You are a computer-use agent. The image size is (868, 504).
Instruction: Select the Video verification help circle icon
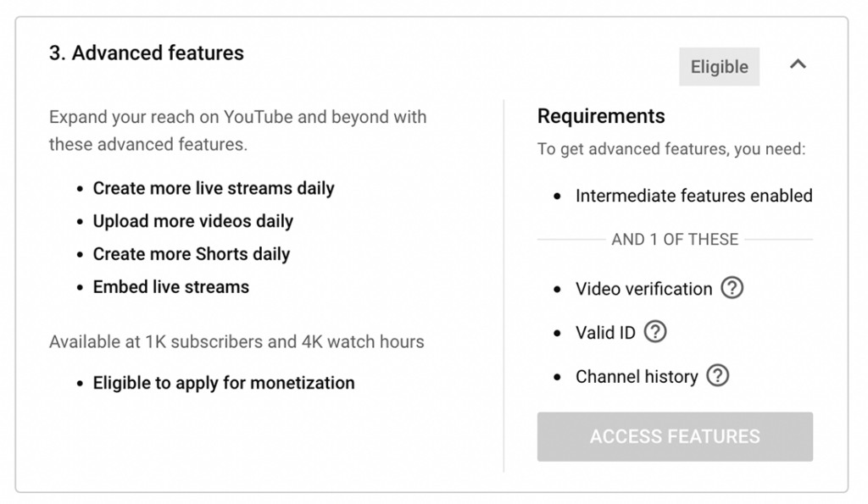pos(732,289)
